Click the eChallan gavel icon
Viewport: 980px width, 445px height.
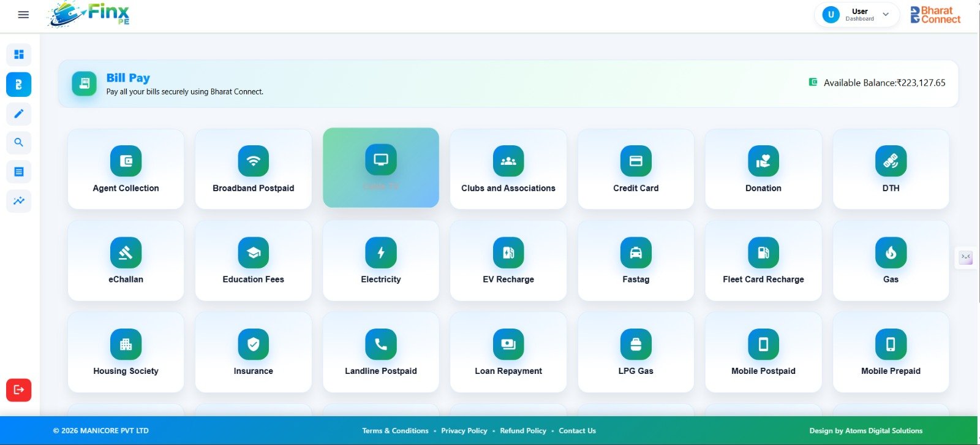point(126,253)
